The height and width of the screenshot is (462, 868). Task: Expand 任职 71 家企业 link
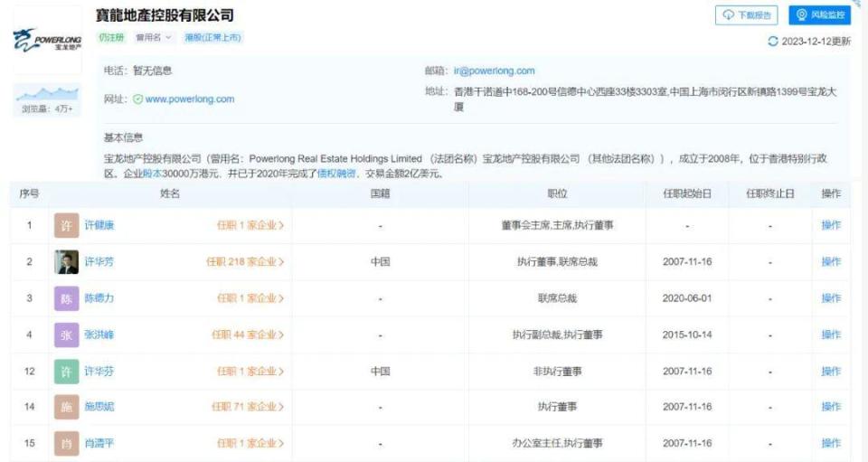[x=248, y=407]
